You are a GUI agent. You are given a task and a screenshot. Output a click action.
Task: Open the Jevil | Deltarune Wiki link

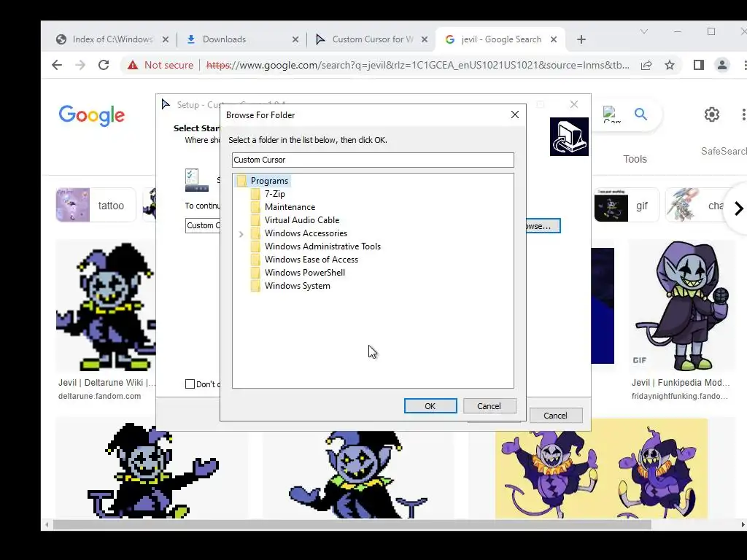(107, 382)
